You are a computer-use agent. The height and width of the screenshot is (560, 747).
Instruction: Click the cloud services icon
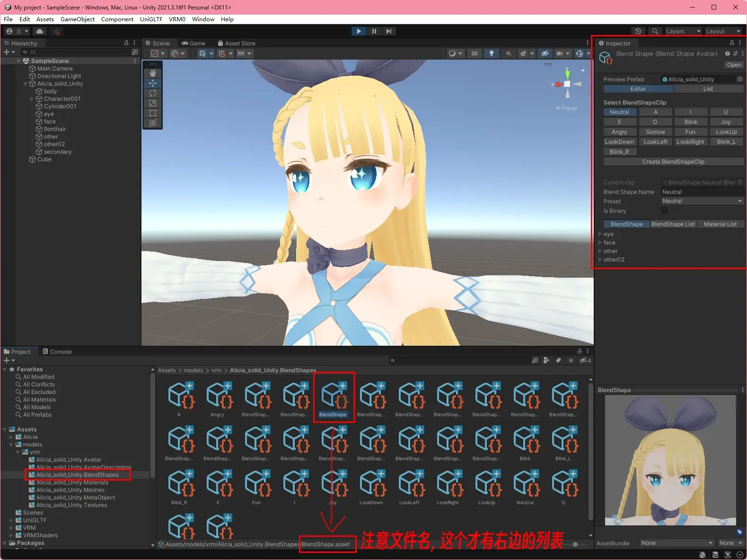pos(40,31)
